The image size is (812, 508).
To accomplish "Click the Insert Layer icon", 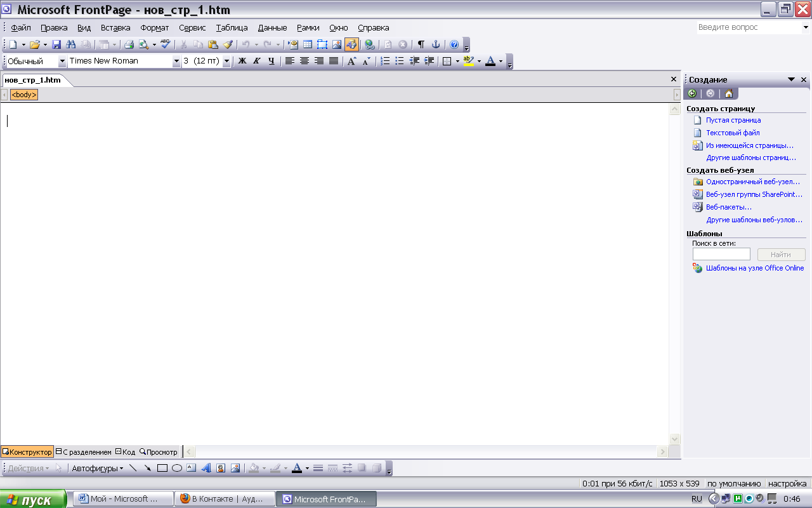I will point(322,44).
